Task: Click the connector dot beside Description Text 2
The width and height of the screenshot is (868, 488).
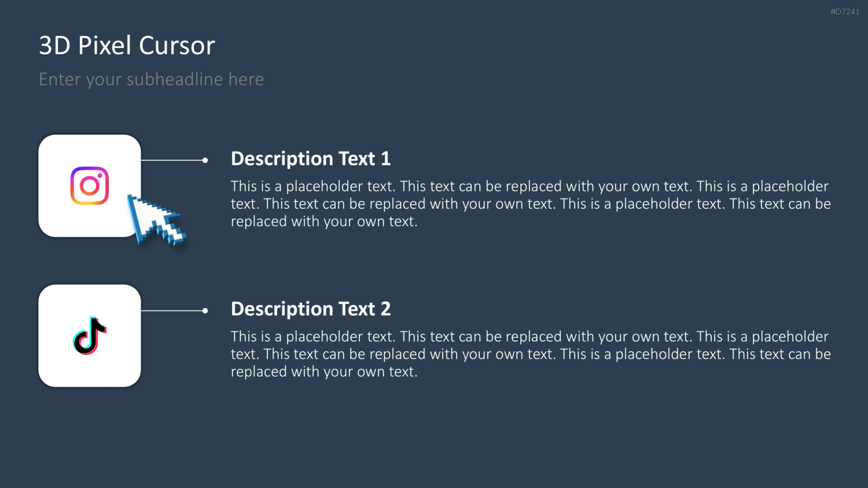Action: (x=205, y=310)
